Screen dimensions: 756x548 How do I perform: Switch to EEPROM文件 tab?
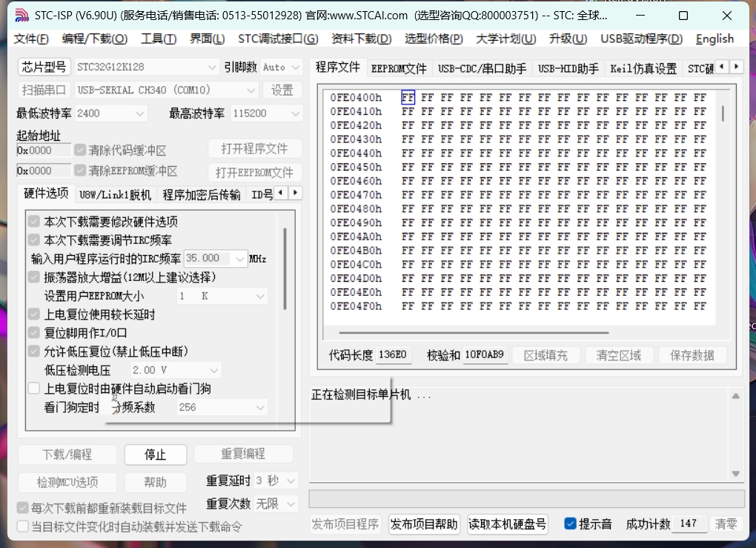click(399, 69)
